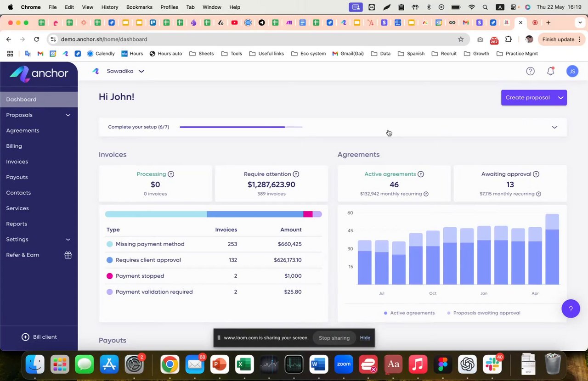Show info tooltip next to Processing

pyautogui.click(x=171, y=174)
